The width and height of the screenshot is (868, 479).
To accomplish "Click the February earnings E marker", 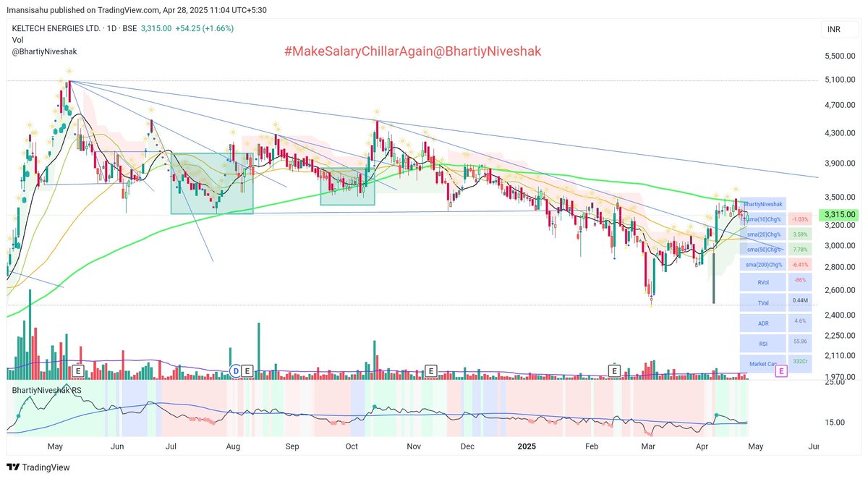I will pos(615,370).
